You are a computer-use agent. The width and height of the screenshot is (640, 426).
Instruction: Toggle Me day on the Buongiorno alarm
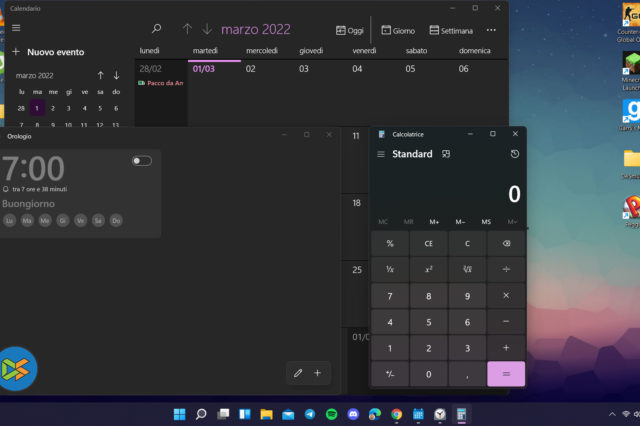[45, 221]
